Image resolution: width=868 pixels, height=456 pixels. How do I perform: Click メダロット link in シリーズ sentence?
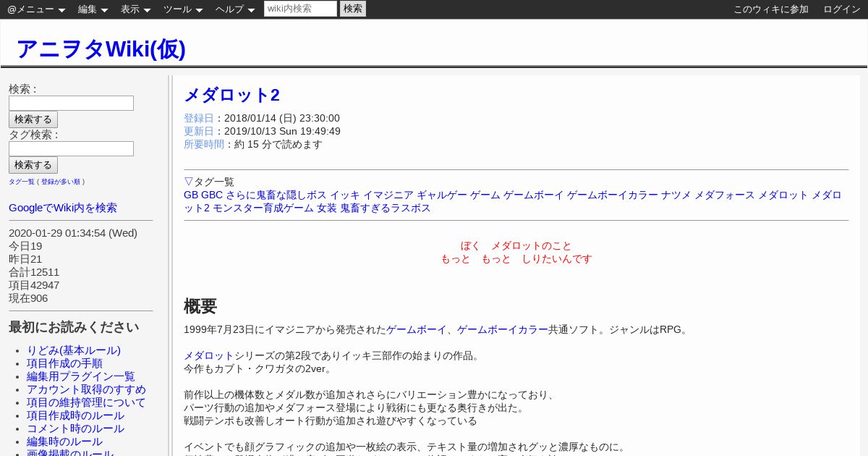point(209,355)
